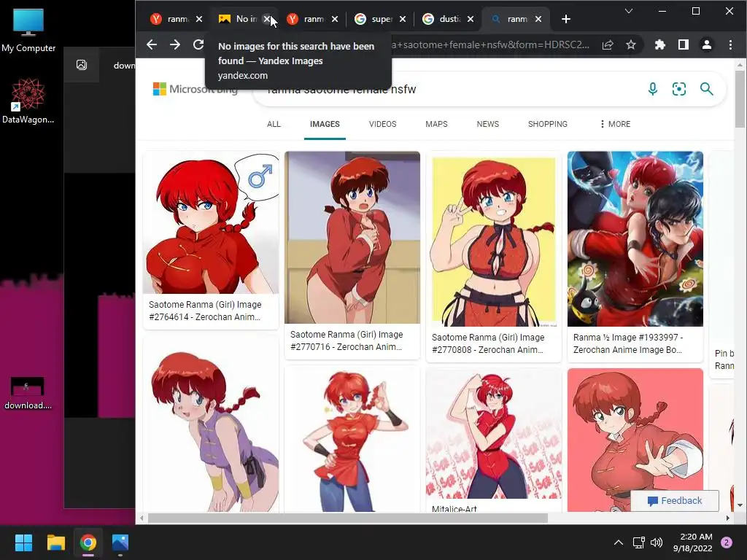Open File Explorer from the taskbar
Viewport: 747px width, 560px height.
coord(55,542)
